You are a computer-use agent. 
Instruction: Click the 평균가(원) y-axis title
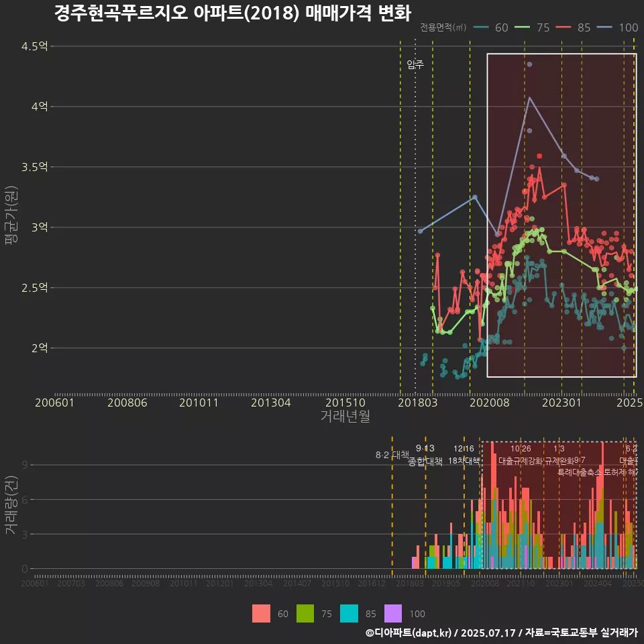coord(11,215)
